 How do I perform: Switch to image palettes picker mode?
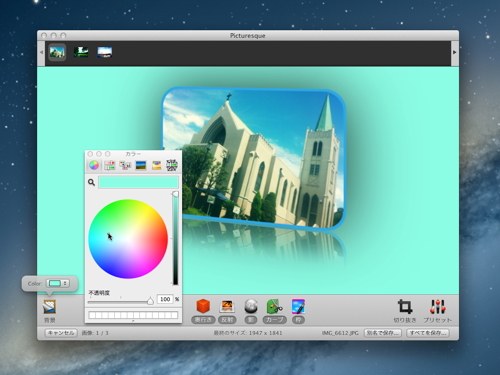point(141,165)
